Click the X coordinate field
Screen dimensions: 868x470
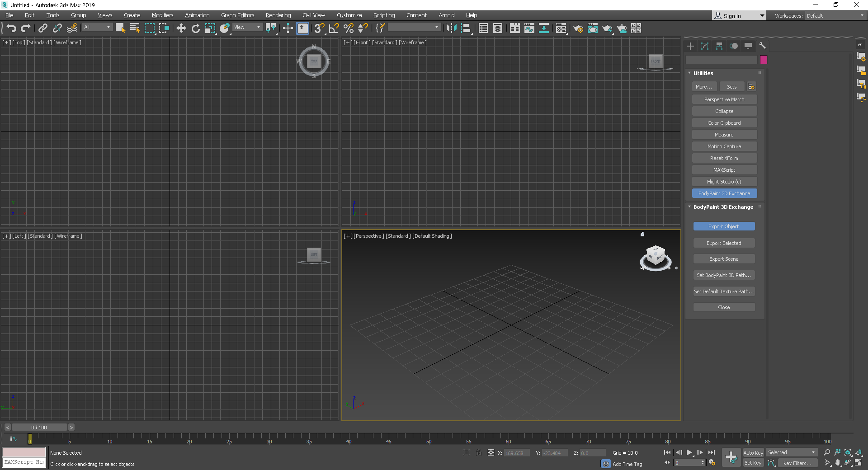pos(517,453)
